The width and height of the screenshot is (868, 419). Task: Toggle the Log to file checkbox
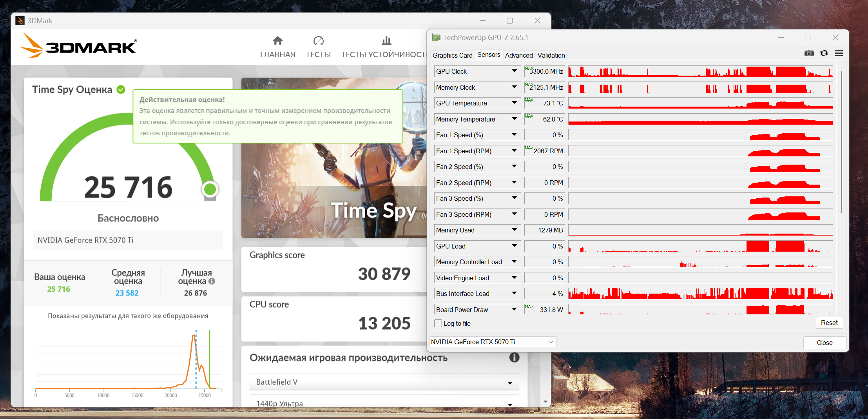[438, 323]
